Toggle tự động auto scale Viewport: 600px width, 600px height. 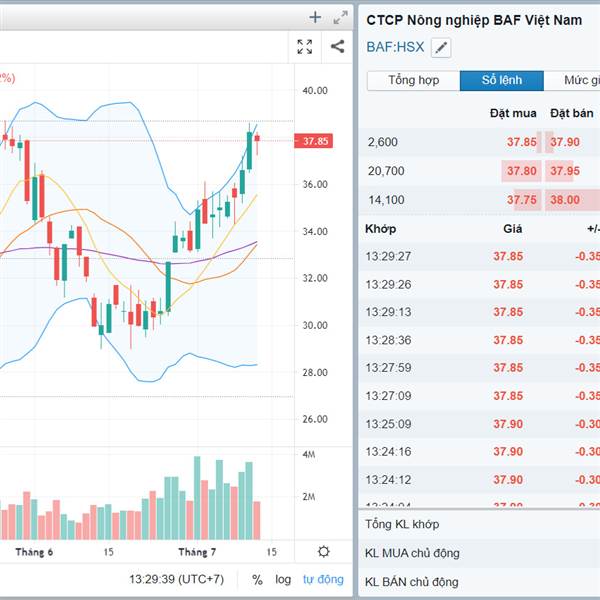click(323, 579)
